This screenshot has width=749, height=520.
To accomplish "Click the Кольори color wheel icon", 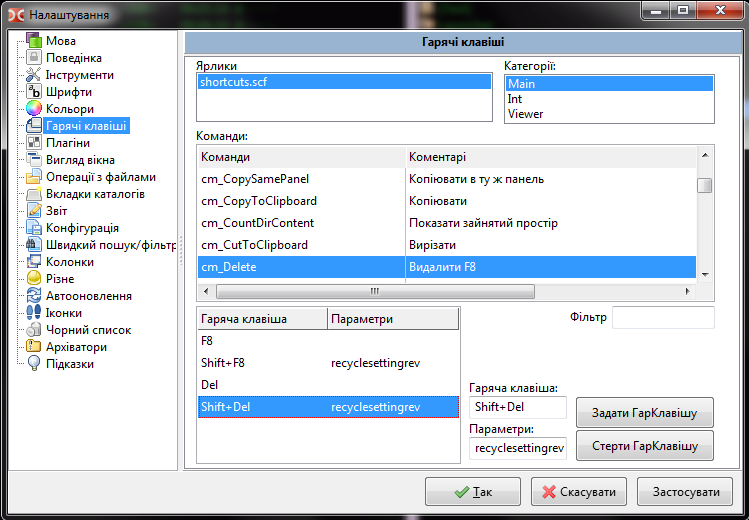I will [x=34, y=109].
